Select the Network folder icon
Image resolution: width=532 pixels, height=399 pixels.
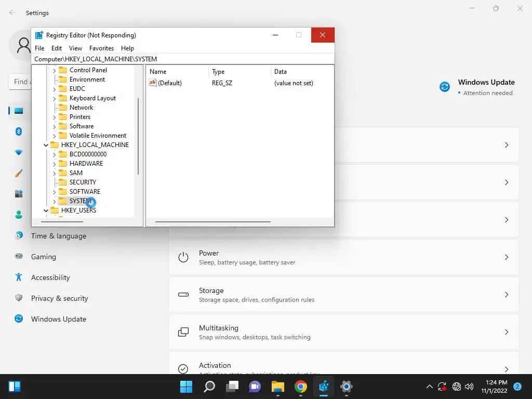click(63, 108)
